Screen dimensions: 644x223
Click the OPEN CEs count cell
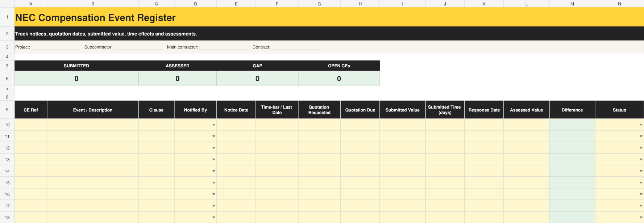pyautogui.click(x=339, y=79)
